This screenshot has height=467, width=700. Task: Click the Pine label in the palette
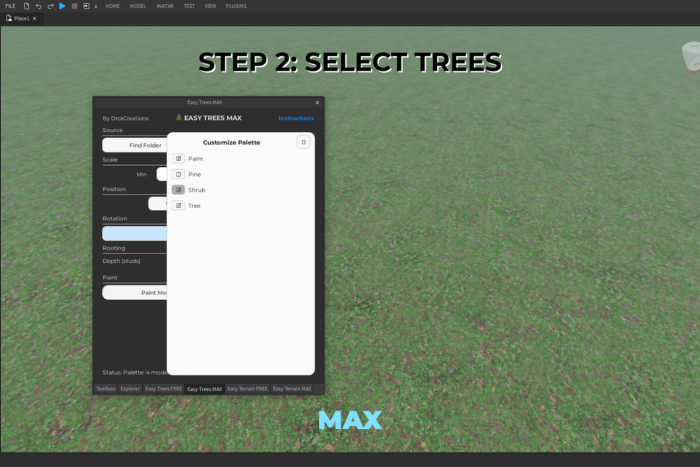[195, 174]
